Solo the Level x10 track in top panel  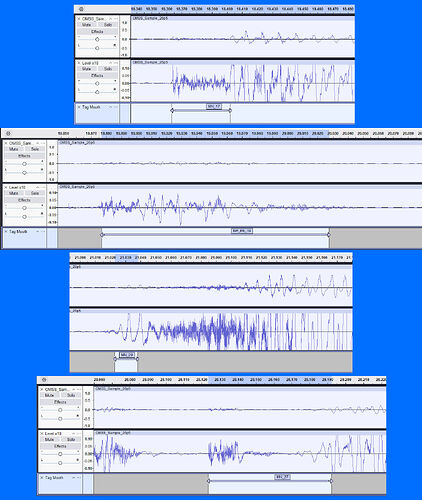[108, 69]
